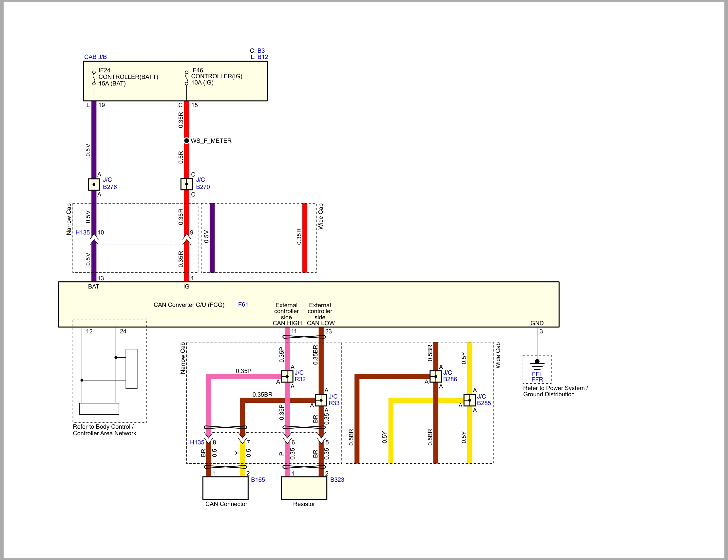The height and width of the screenshot is (560, 728).
Task: Click the BAT terminal label
Action: click(x=94, y=287)
